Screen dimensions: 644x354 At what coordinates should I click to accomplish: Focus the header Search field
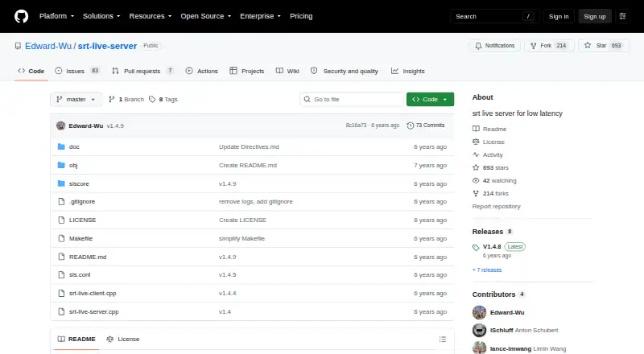click(494, 16)
